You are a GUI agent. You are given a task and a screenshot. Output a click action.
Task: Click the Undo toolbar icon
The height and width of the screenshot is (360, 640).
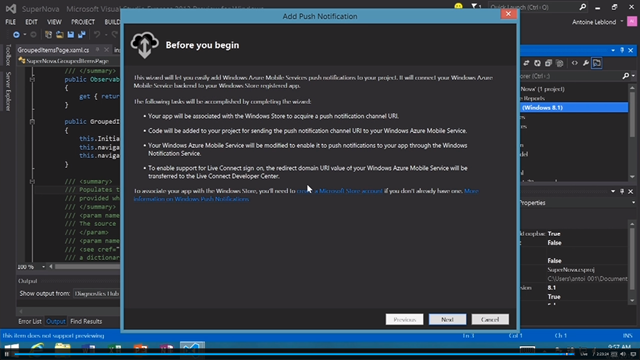pyautogui.click(x=97, y=35)
